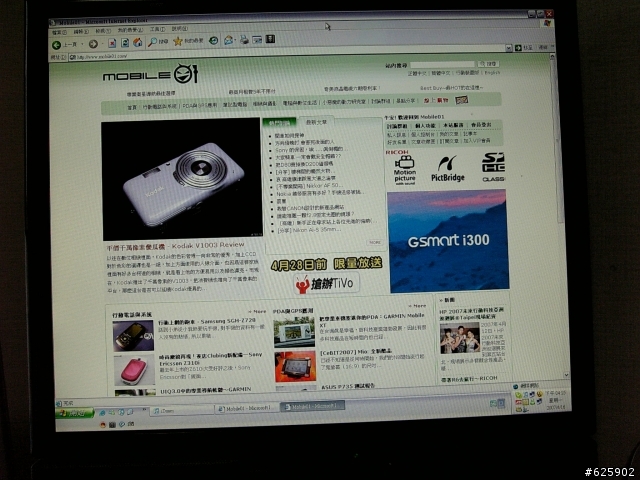Image resolution: width=640 pixels, height=480 pixels.
Task: Stop page loading with the red X icon
Action: pyautogui.click(x=112, y=43)
